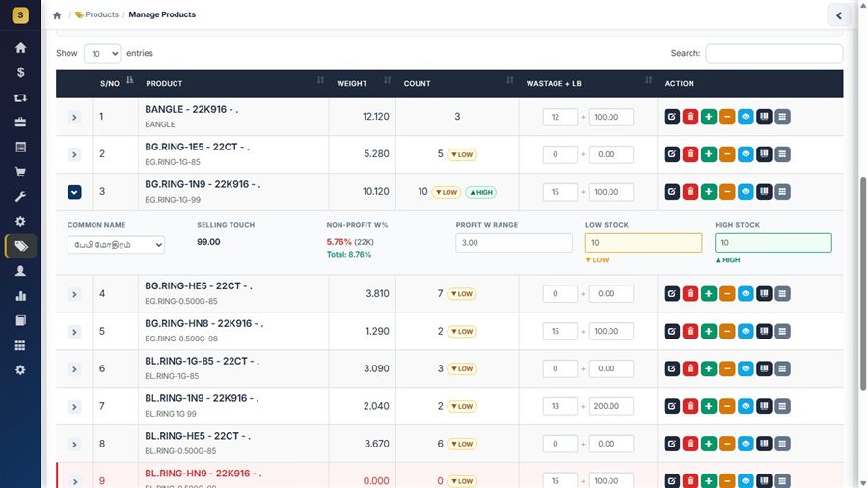Expand details for BG.RING-HE5 row
The height and width of the screenshot is (488, 868).
[x=74, y=294]
